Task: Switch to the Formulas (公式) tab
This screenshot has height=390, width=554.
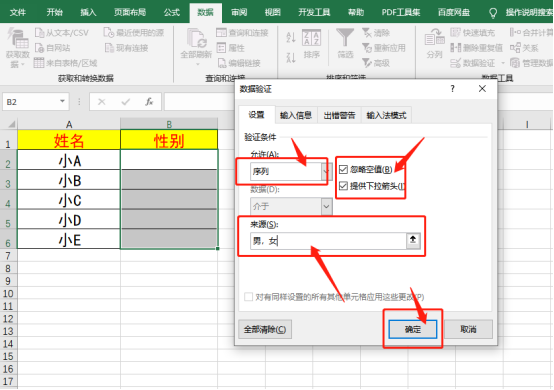Action: [x=172, y=12]
